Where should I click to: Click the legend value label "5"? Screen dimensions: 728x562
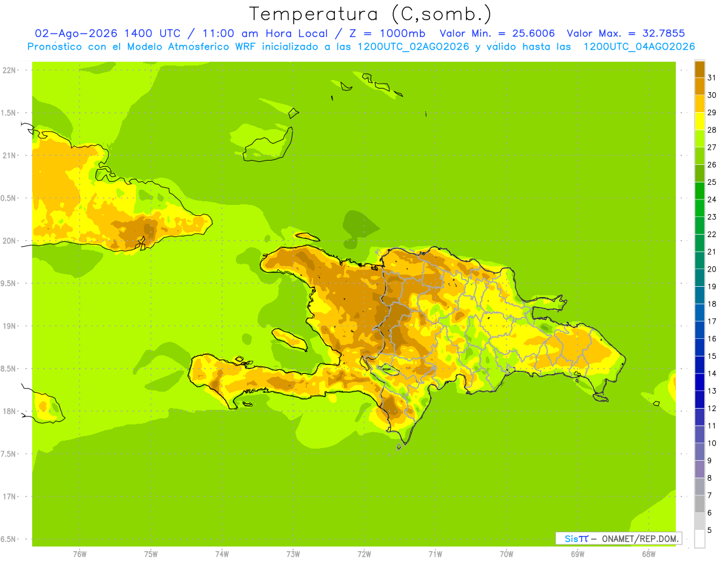pyautogui.click(x=709, y=530)
